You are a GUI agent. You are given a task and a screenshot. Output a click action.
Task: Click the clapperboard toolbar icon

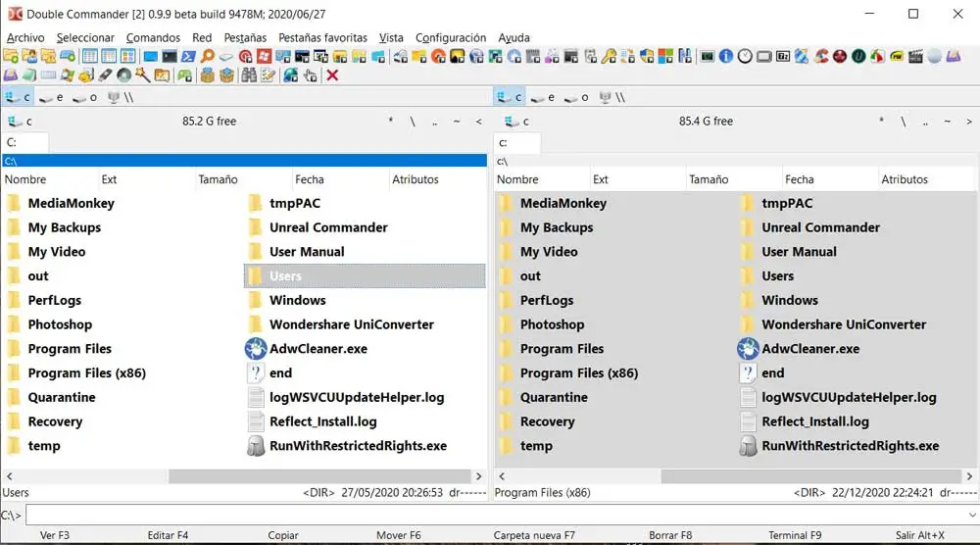point(915,56)
